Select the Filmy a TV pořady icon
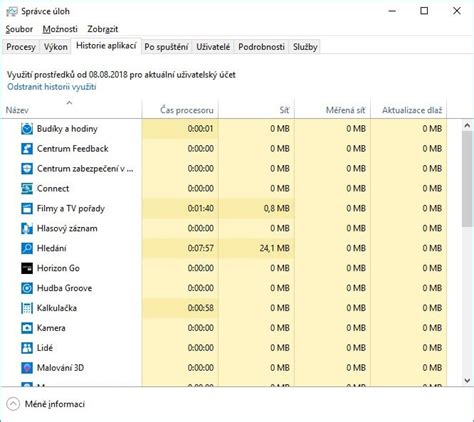This screenshot has width=474, height=422. click(x=27, y=209)
